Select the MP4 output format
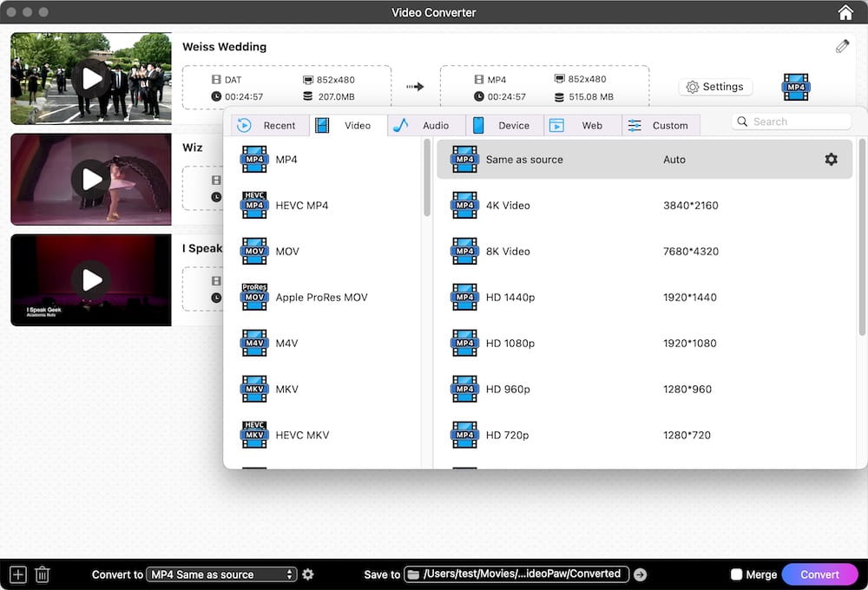 pyautogui.click(x=286, y=160)
